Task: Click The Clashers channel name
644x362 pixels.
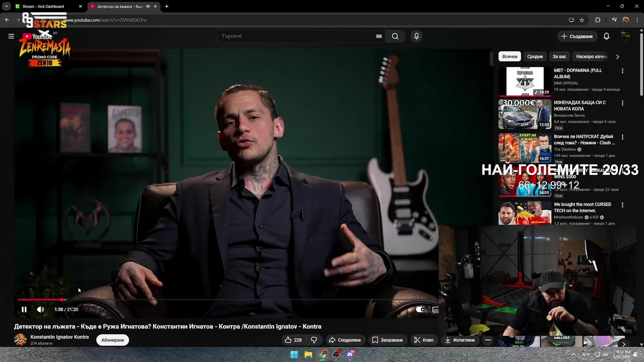Action: tap(565, 149)
